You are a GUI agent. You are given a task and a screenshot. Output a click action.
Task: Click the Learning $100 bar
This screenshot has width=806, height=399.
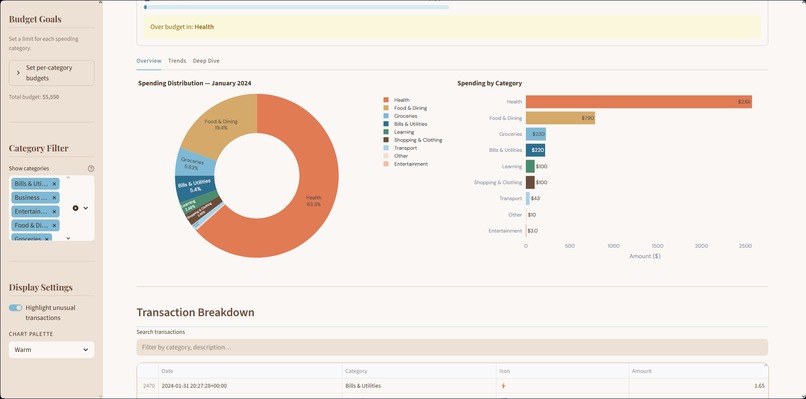[x=530, y=167]
